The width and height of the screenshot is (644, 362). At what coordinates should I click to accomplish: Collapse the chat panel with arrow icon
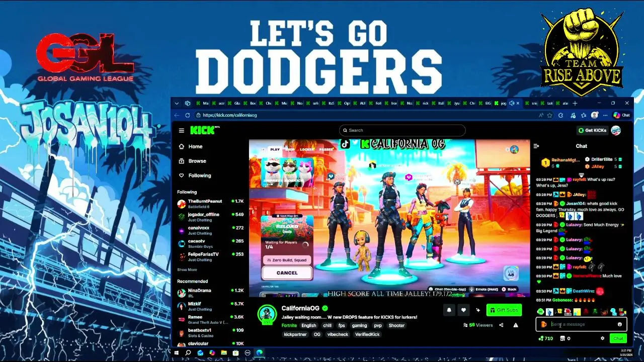click(x=536, y=146)
